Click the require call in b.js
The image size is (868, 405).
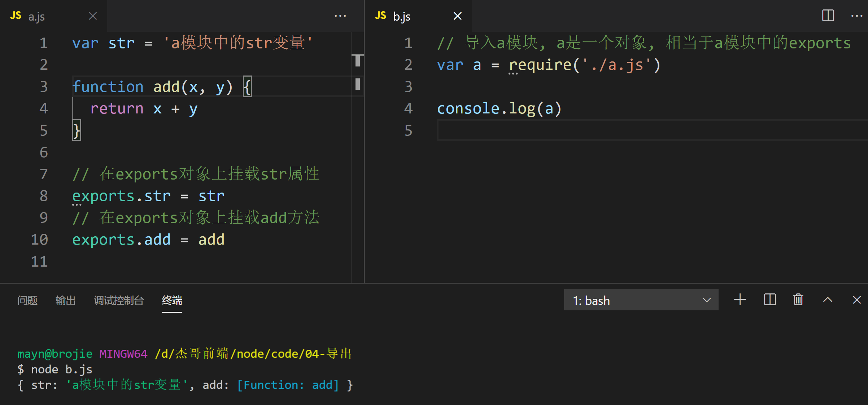[540, 65]
